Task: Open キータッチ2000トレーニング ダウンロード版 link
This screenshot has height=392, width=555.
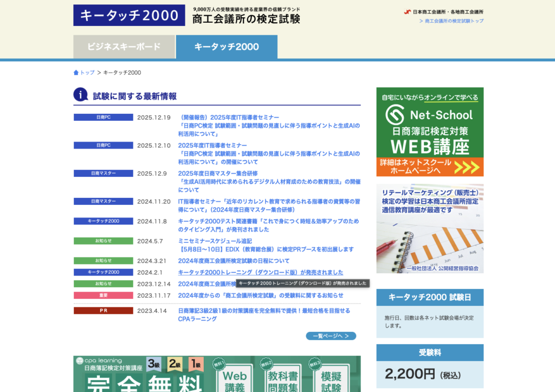Action: 261,272
